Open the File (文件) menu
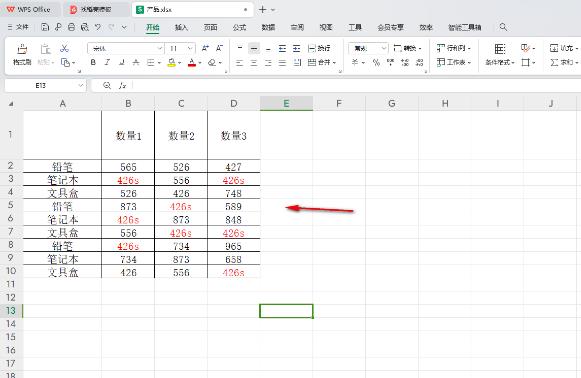Screen dimensions: 581x378 [x=18, y=27]
